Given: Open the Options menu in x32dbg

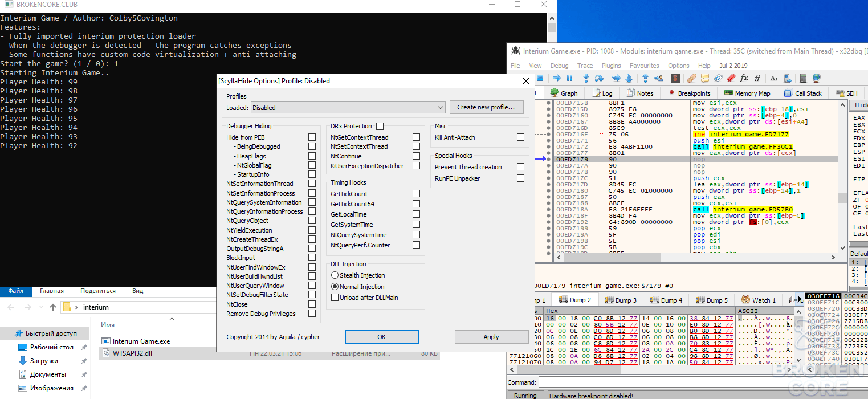Looking at the screenshot, I should tap(678, 66).
